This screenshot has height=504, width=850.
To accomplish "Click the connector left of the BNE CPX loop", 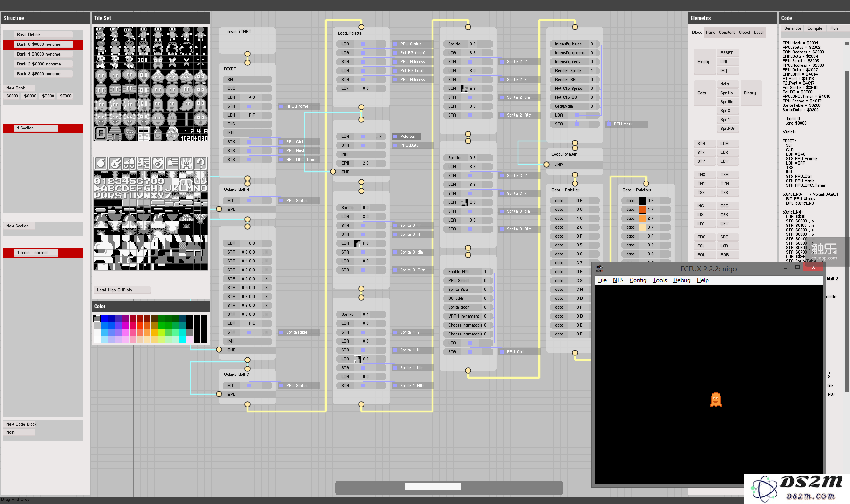I will (x=333, y=172).
